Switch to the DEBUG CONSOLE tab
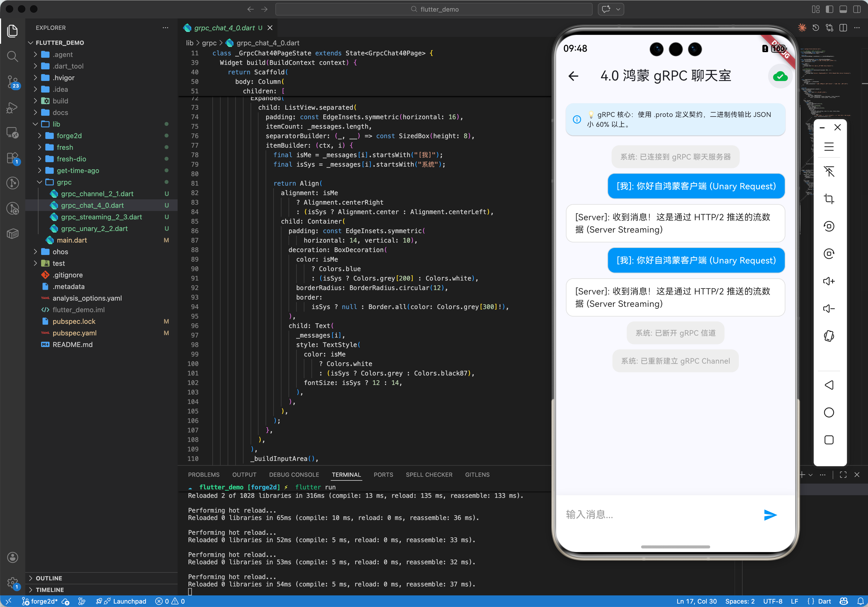This screenshot has width=868, height=607. (x=294, y=474)
